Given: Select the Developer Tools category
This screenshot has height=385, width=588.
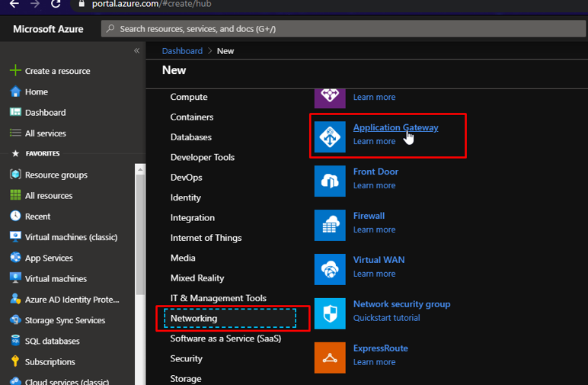Looking at the screenshot, I should [203, 157].
